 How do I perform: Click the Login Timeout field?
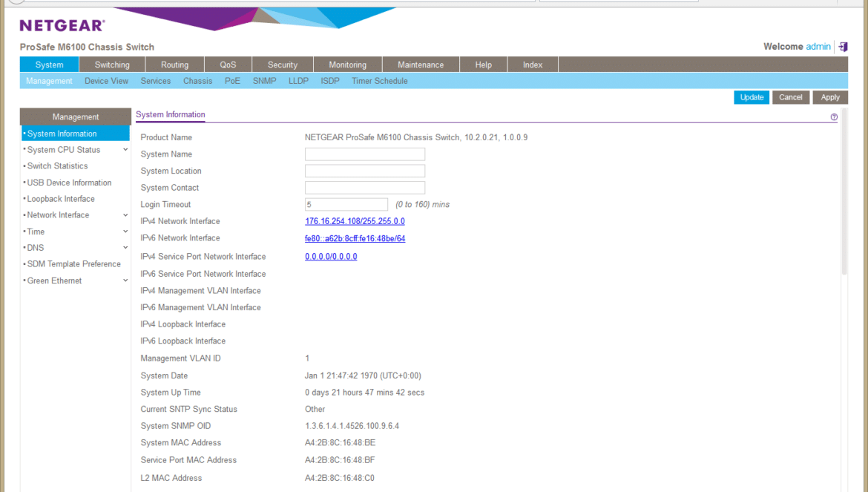(346, 204)
